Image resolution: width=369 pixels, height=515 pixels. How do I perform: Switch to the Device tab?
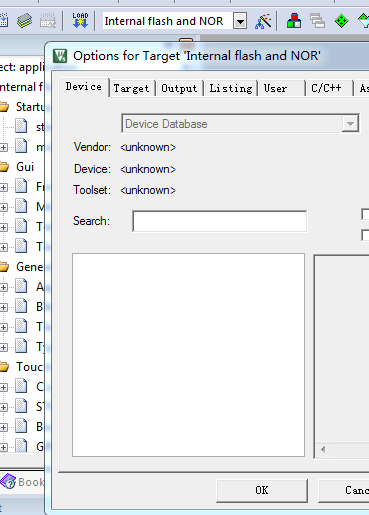tap(84, 87)
